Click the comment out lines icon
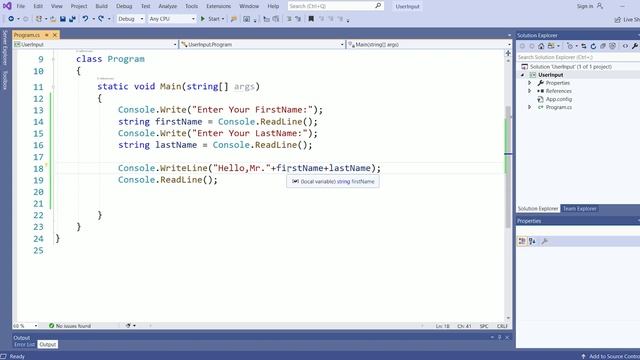 [289, 19]
